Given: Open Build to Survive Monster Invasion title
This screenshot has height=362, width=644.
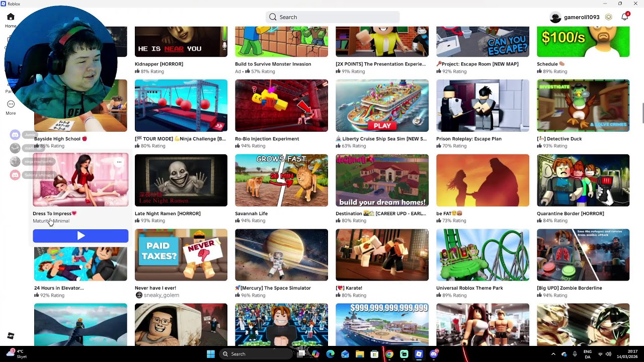Looking at the screenshot, I should 273,64.
